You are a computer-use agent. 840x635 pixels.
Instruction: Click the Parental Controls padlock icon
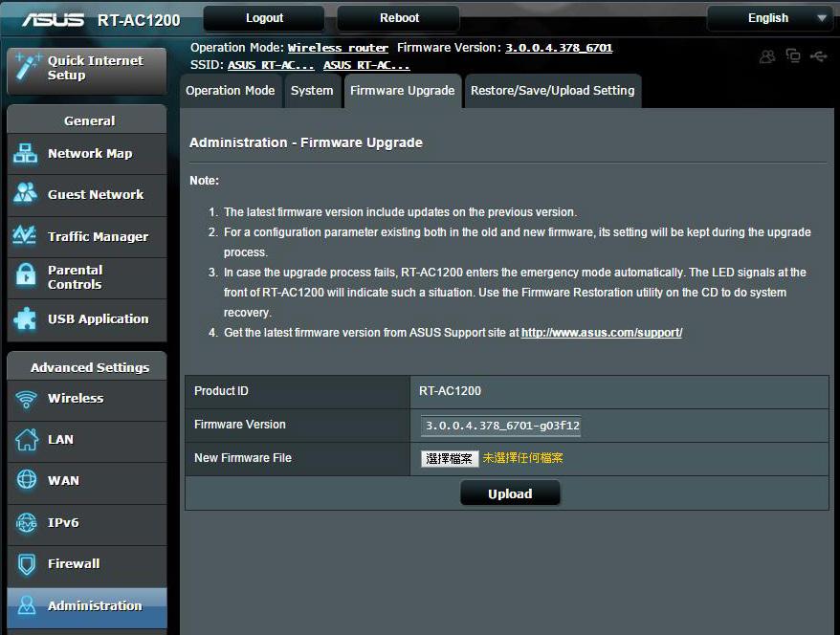[26, 274]
